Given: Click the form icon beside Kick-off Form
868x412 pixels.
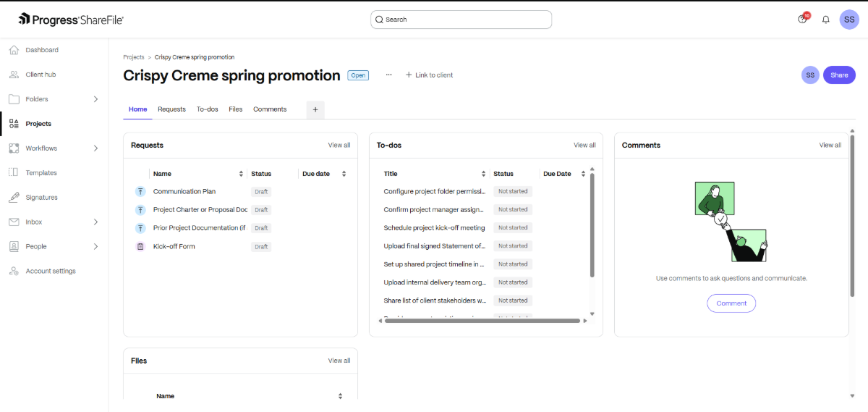Looking at the screenshot, I should 140,247.
